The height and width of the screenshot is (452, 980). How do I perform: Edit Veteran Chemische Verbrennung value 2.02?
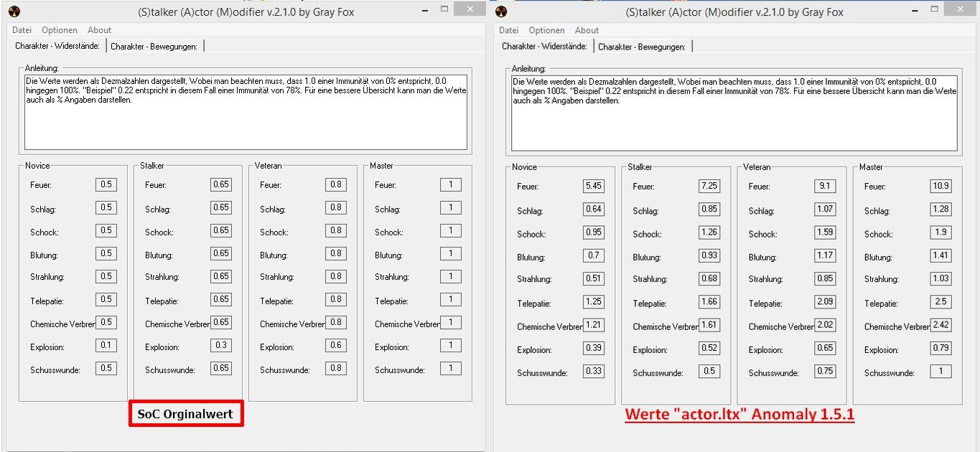coord(825,325)
